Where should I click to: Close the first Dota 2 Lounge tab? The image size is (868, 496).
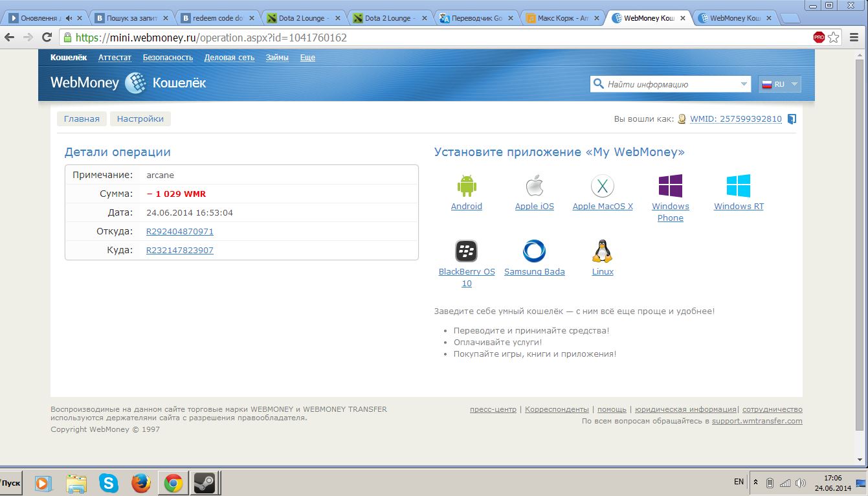click(x=337, y=18)
